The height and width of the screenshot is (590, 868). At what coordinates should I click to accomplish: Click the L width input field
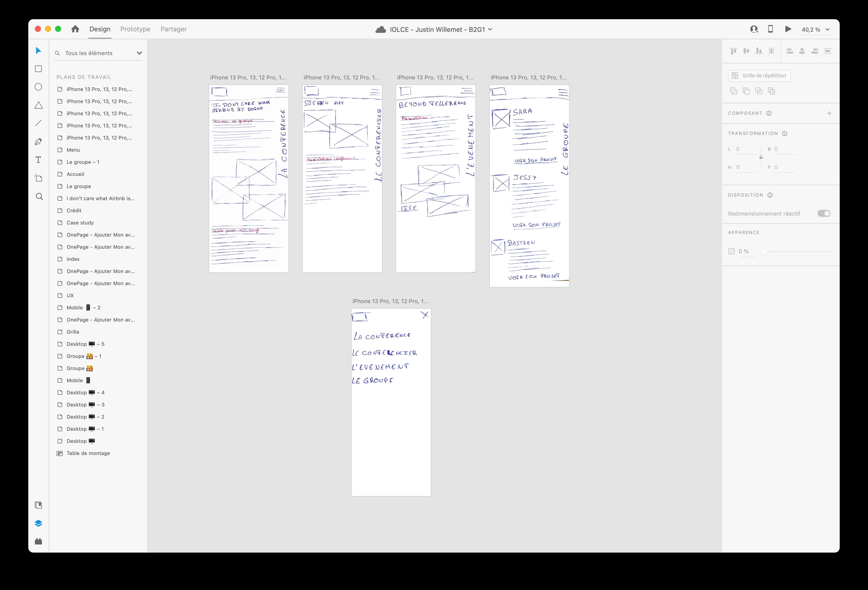746,149
